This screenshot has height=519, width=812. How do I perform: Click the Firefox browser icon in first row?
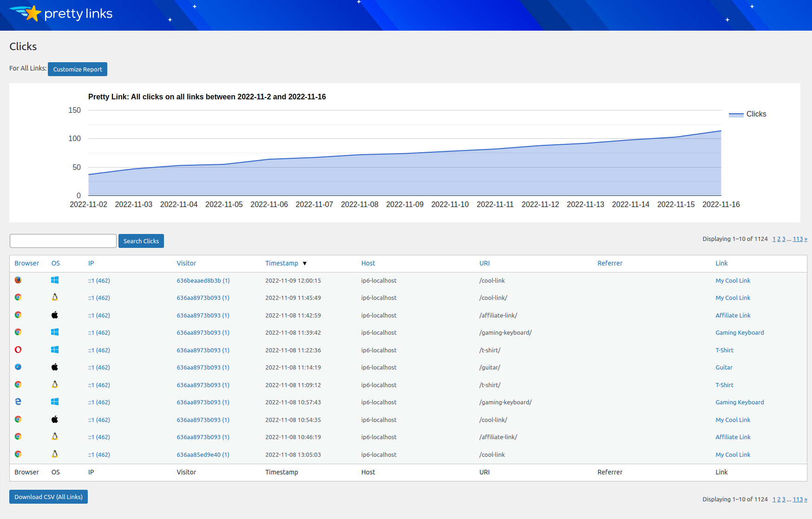coord(18,280)
